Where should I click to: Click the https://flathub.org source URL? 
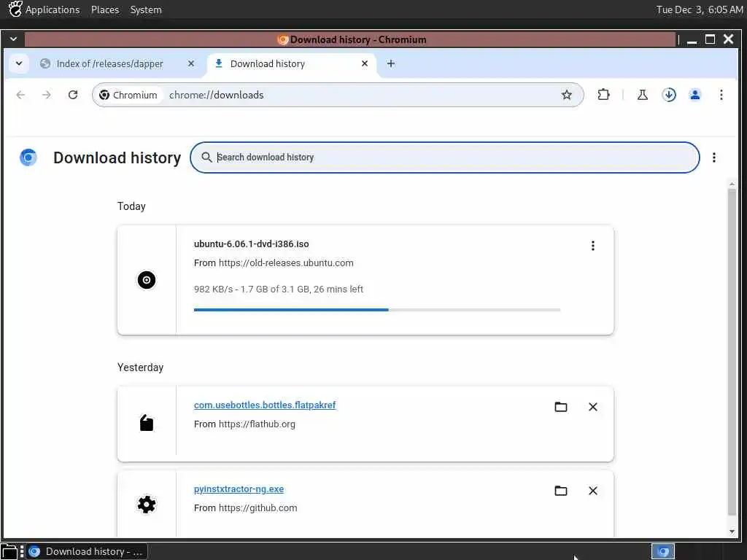pyautogui.click(x=257, y=424)
